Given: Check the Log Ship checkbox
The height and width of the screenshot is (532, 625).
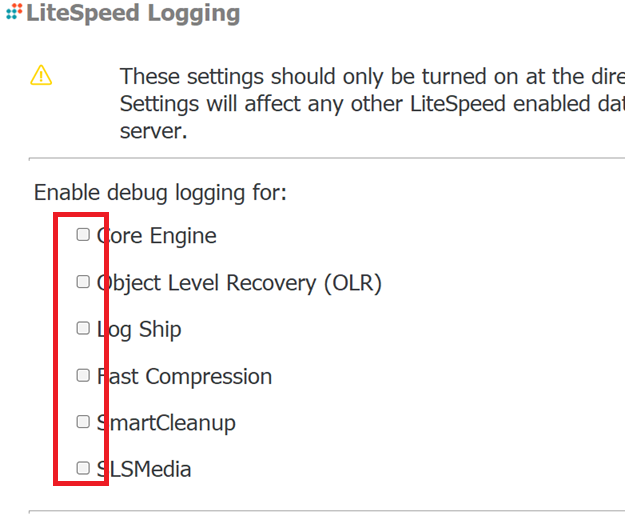Looking at the screenshot, I should pyautogui.click(x=83, y=328).
